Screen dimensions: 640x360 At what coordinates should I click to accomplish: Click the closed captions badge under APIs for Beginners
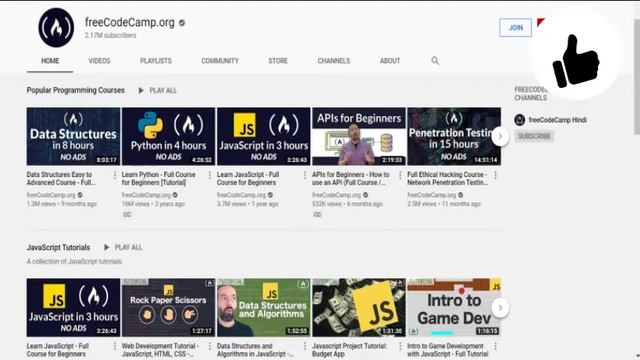(x=318, y=214)
